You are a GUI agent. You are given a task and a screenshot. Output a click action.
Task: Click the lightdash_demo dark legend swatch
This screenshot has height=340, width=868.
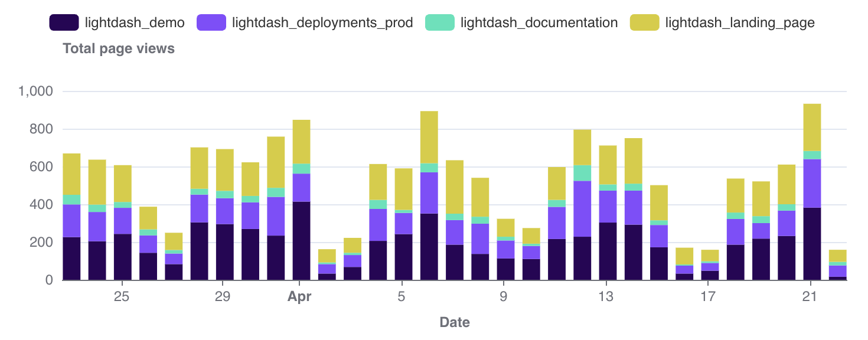[64, 23]
